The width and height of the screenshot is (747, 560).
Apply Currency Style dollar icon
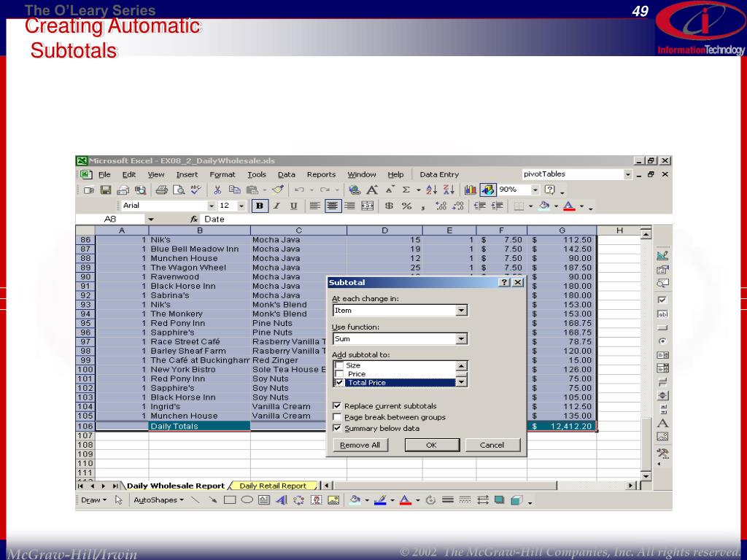coord(390,206)
